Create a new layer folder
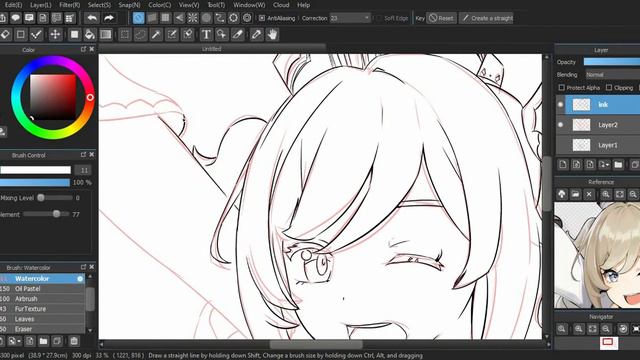Viewport: 640px width, 360px height. click(618, 165)
